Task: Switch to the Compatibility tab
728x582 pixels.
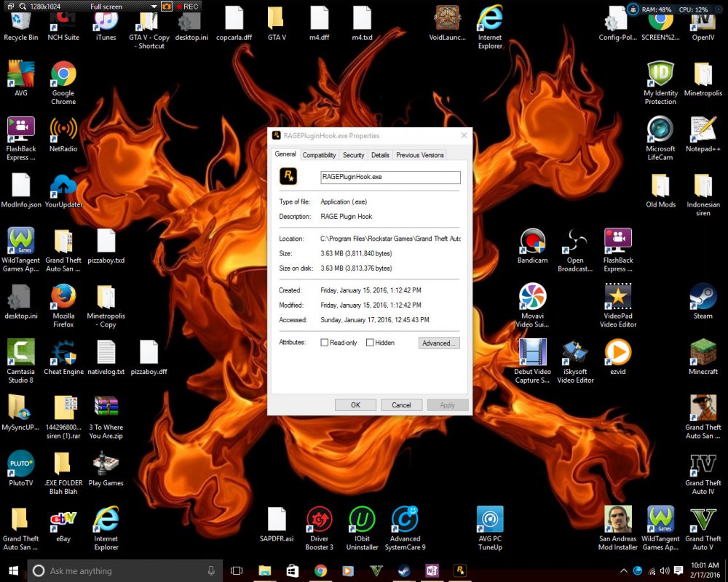Action: (x=319, y=155)
